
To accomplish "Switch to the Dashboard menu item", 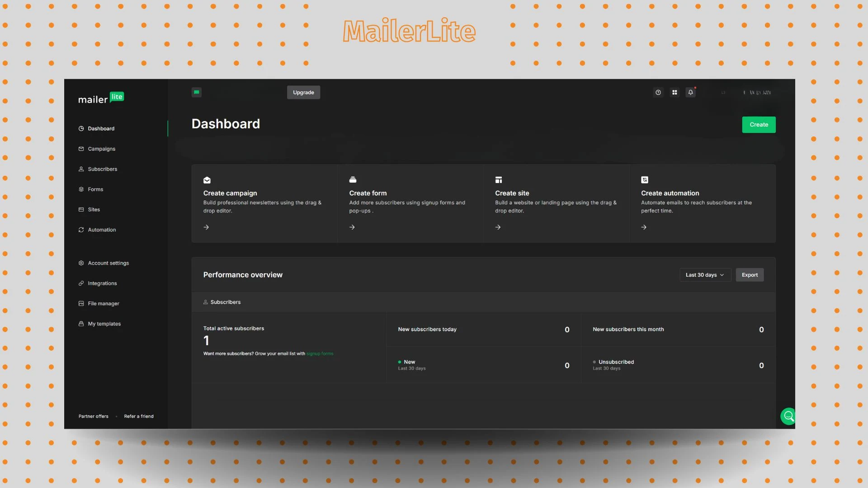I will (101, 128).
